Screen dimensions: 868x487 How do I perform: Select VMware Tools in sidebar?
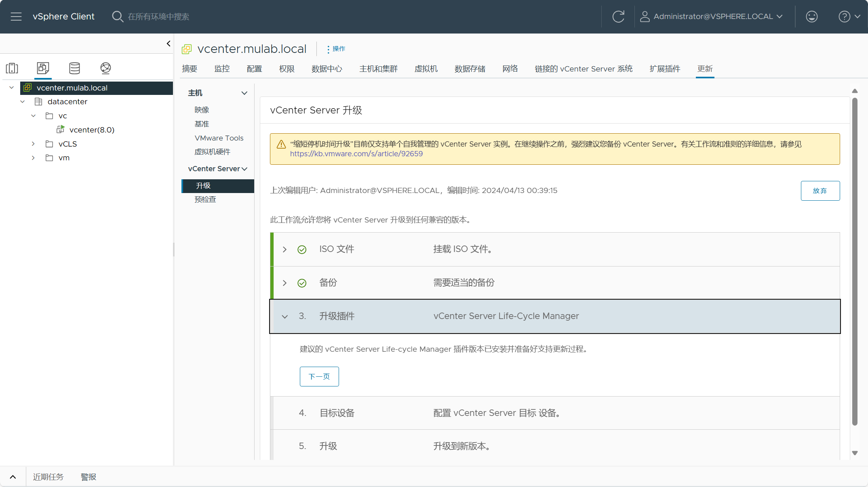(x=219, y=138)
